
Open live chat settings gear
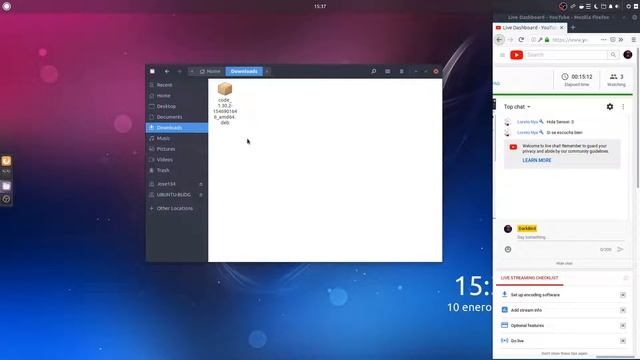click(x=610, y=107)
